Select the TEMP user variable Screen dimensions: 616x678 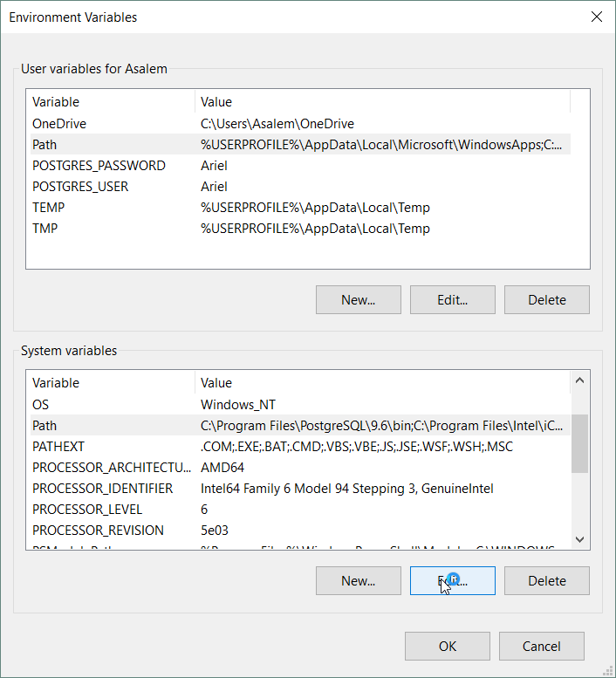49,208
